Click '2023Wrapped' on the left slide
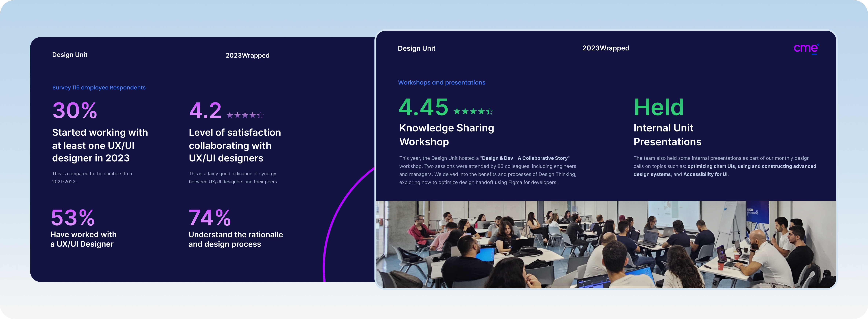 pyautogui.click(x=247, y=56)
